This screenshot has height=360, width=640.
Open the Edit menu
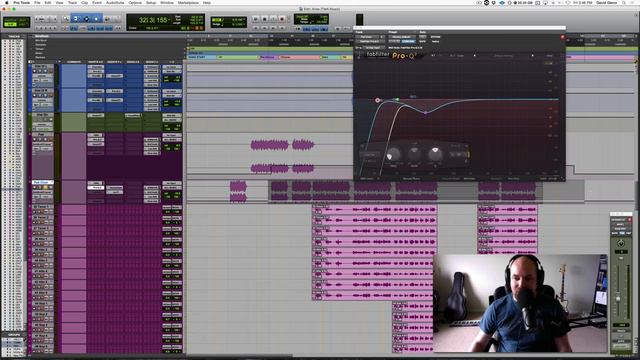coord(48,2)
